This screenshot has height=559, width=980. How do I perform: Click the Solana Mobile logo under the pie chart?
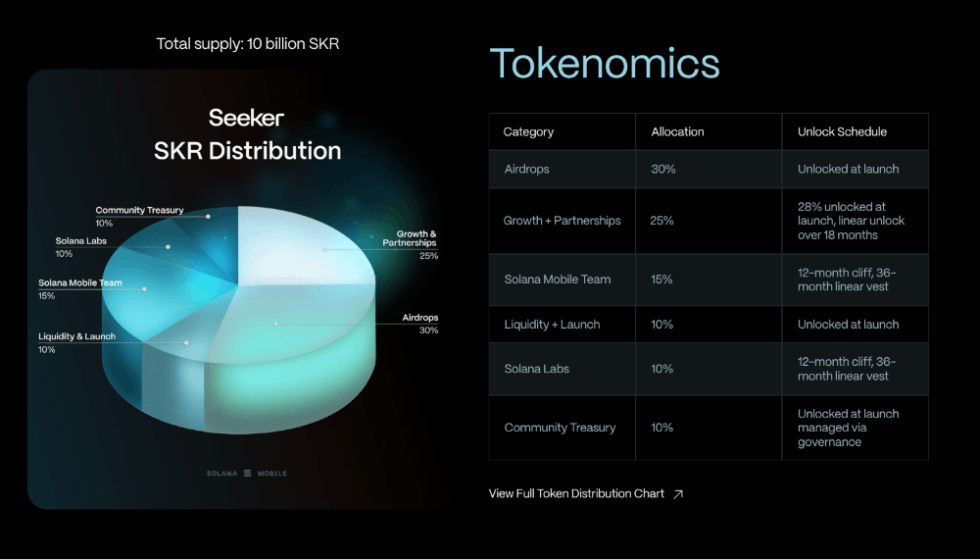pyautogui.click(x=247, y=474)
